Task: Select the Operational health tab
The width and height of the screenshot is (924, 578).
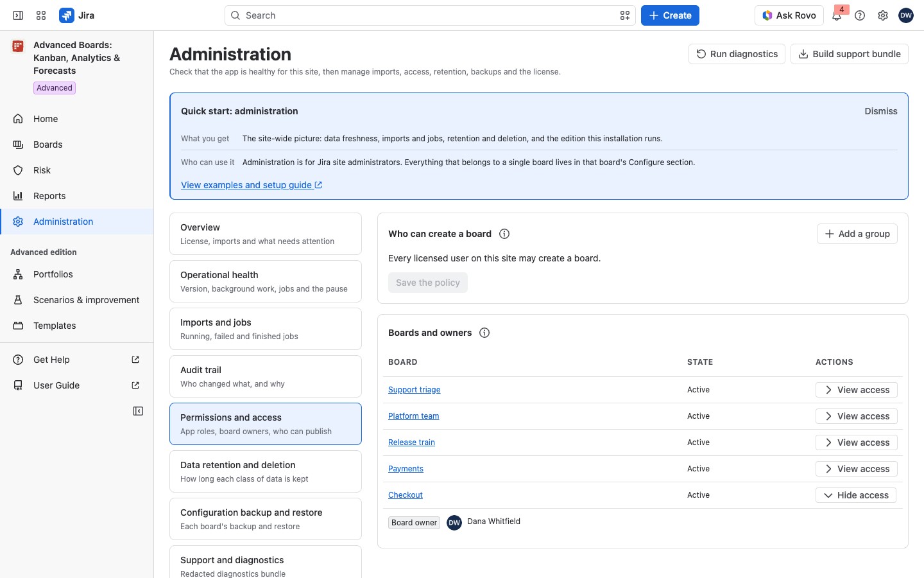Action: tap(266, 281)
